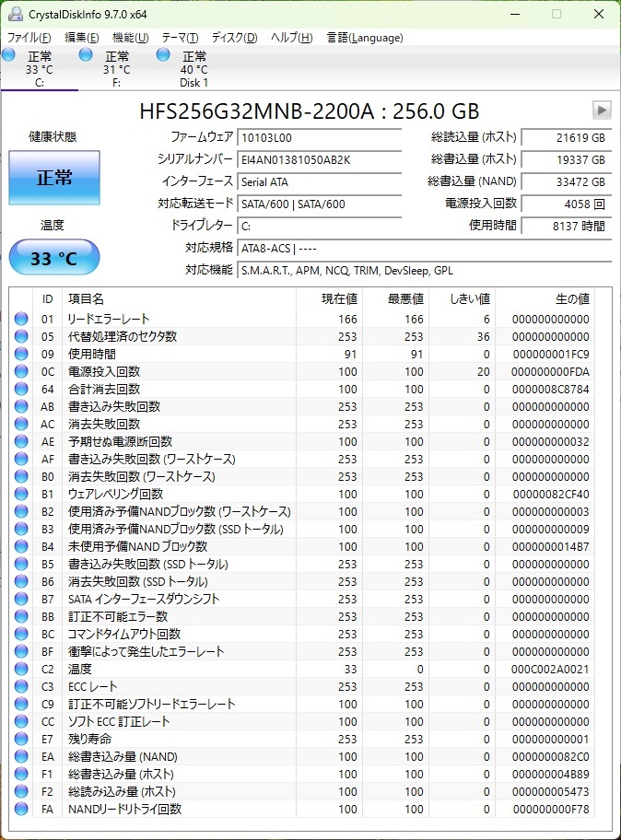Click status icon for 01 リードエラーレート

click(21, 319)
